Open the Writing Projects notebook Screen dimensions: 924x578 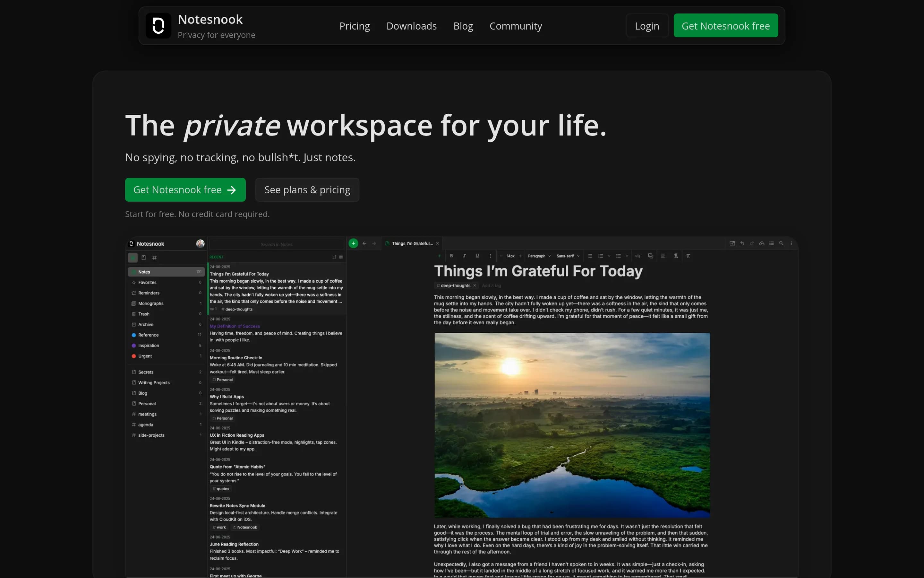pos(167,383)
